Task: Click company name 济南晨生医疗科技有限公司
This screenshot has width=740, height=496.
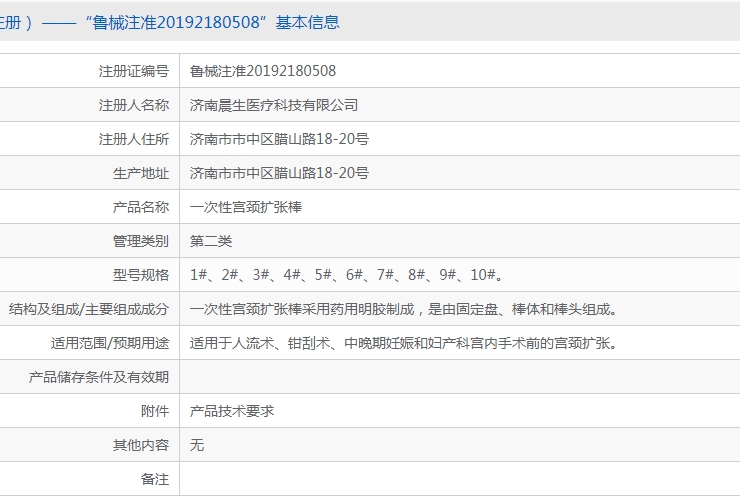Action: pyautogui.click(x=274, y=105)
